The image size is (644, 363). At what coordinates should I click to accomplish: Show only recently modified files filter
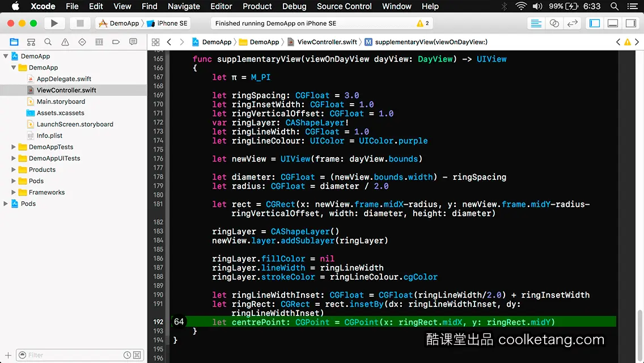128,355
